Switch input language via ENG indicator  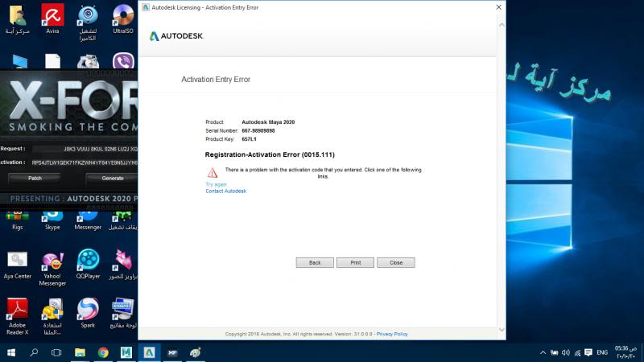click(x=602, y=352)
